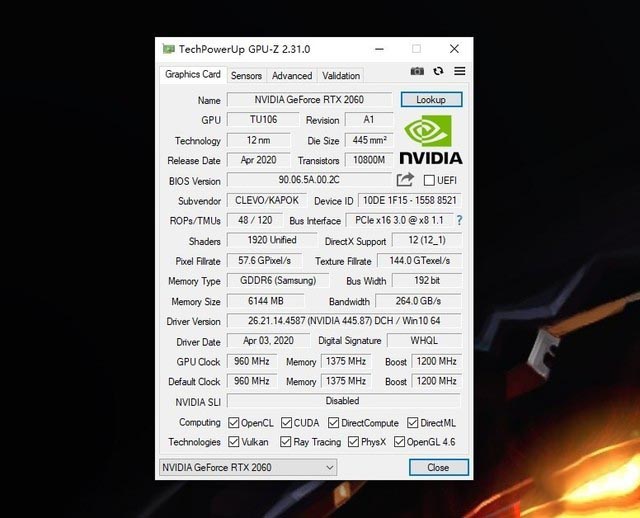Viewport: 640px width, 518px height.
Task: Click the Default Clock row Boost 1200 MHz
Action: click(x=436, y=381)
